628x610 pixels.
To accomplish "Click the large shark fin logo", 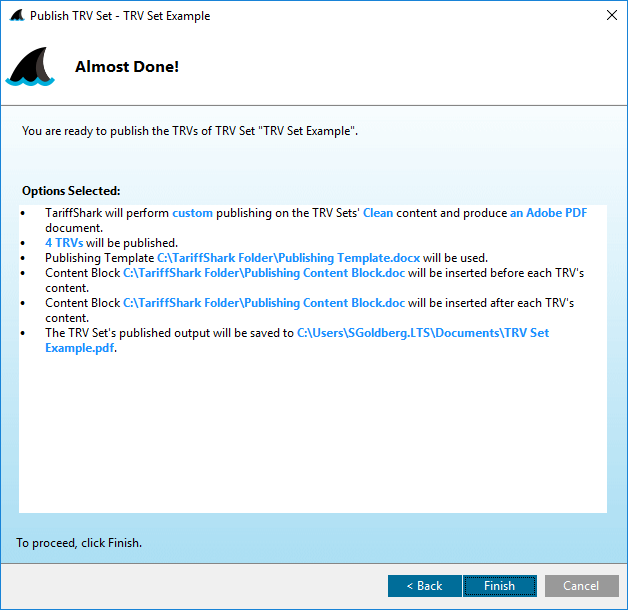I will (30, 66).
